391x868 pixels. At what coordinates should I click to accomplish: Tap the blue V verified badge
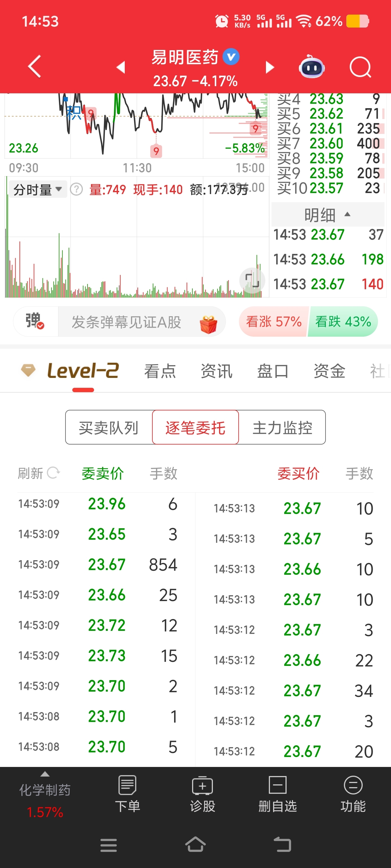(231, 57)
